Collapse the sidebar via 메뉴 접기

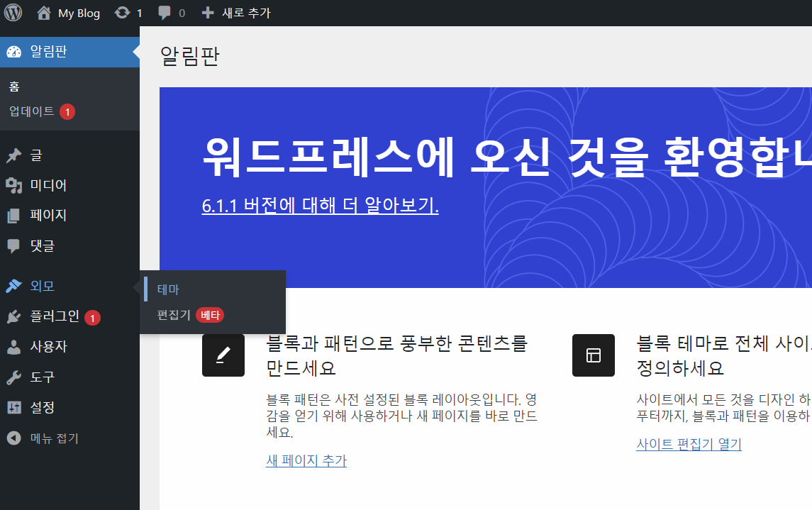(x=55, y=438)
